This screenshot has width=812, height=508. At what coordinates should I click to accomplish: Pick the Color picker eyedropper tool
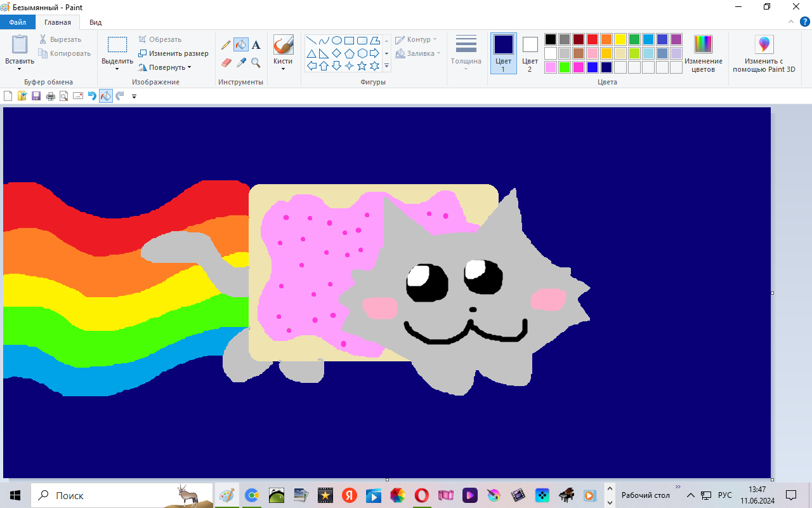pyautogui.click(x=241, y=62)
